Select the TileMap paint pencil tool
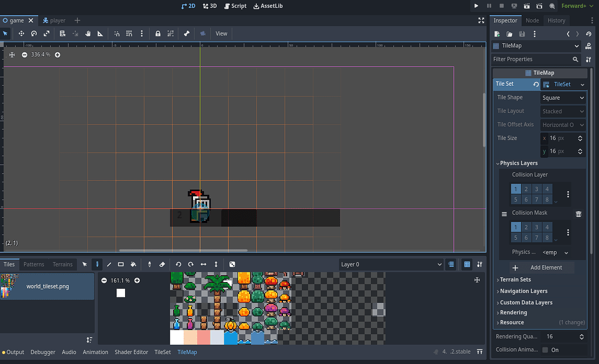599x364 pixels. (x=97, y=264)
